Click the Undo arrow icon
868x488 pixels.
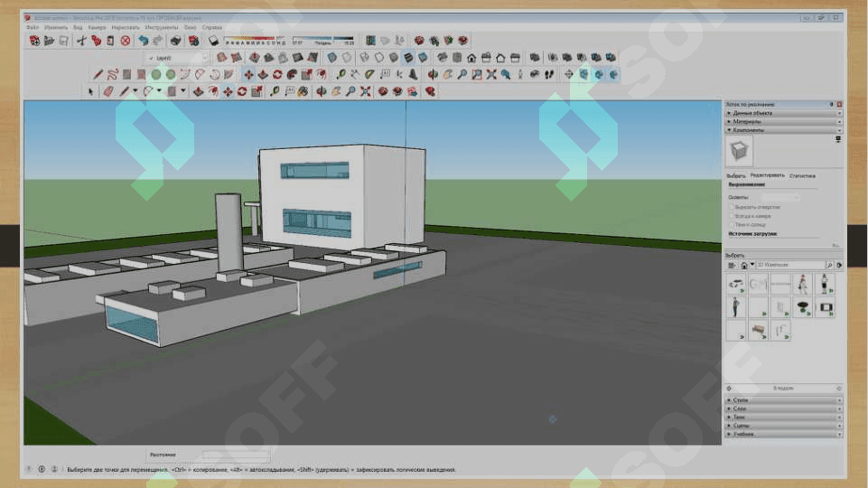point(143,41)
